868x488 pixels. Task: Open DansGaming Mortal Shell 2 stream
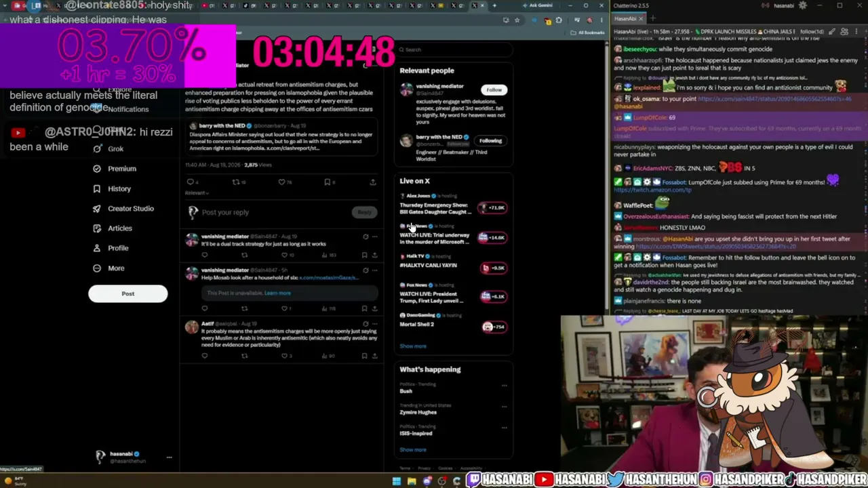453,322
